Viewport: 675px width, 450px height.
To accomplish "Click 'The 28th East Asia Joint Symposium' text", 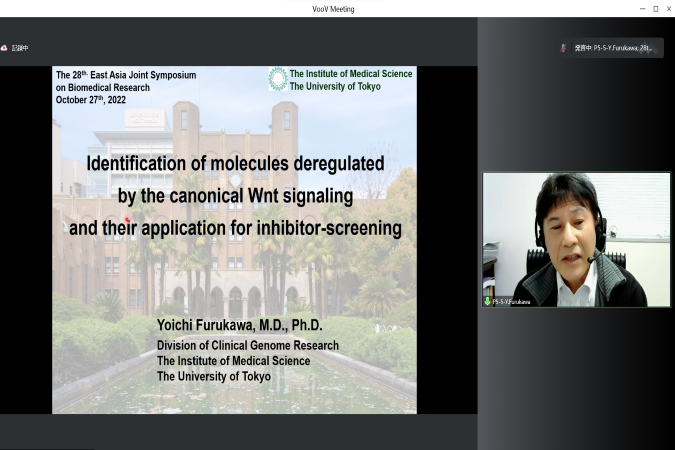I will (126, 75).
